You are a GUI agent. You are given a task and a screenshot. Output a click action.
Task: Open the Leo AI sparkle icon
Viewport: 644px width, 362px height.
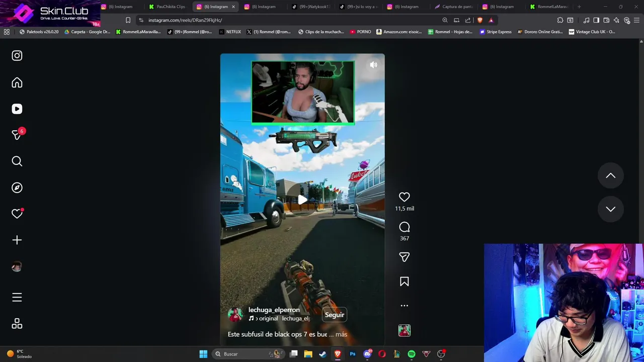pyautogui.click(x=616, y=20)
